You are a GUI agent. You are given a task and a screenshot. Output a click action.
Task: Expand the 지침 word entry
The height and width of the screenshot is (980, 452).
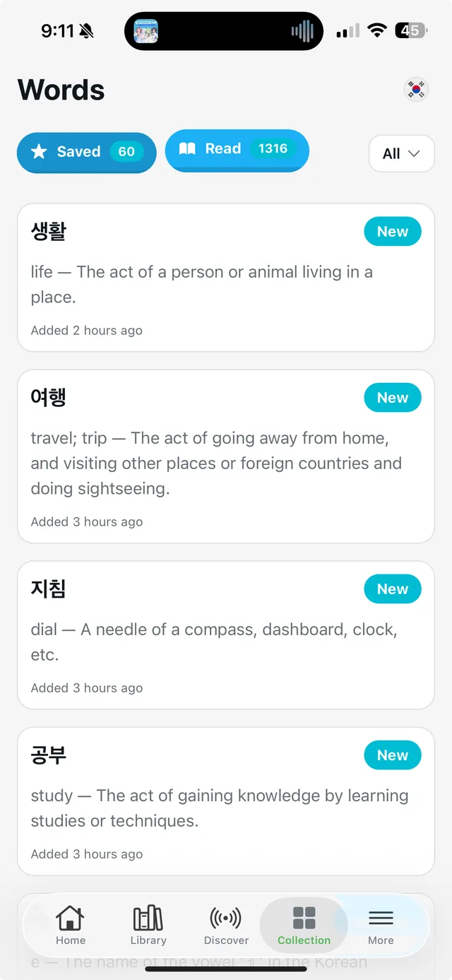pyautogui.click(x=226, y=634)
